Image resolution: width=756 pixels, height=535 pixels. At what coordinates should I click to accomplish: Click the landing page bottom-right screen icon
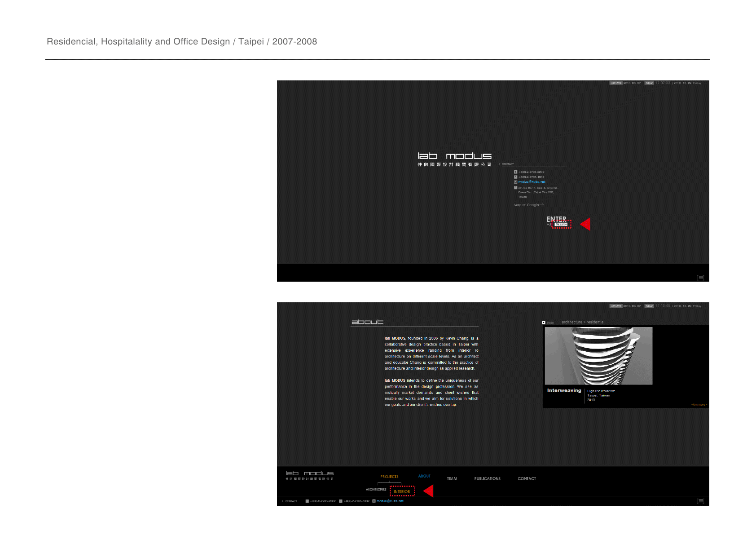click(700, 278)
